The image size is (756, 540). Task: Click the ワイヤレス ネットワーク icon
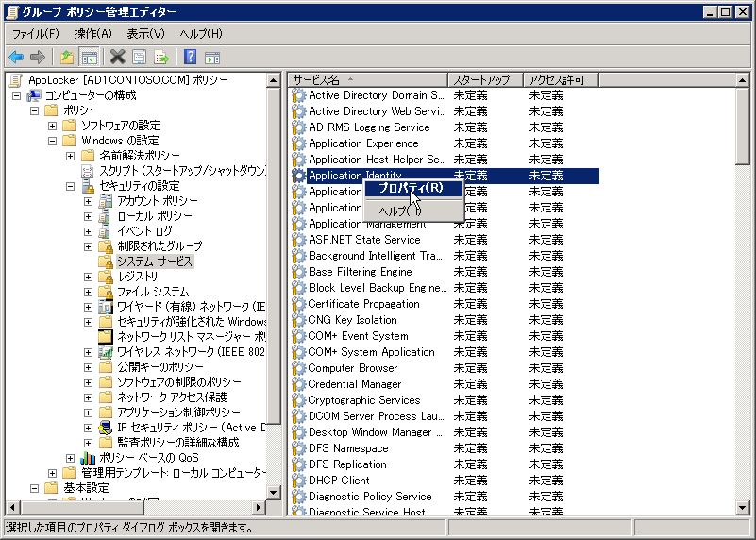click(x=106, y=352)
